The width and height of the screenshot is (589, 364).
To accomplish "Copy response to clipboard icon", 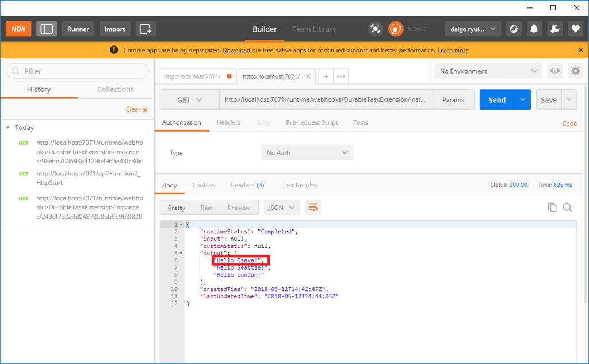I will pyautogui.click(x=552, y=208).
